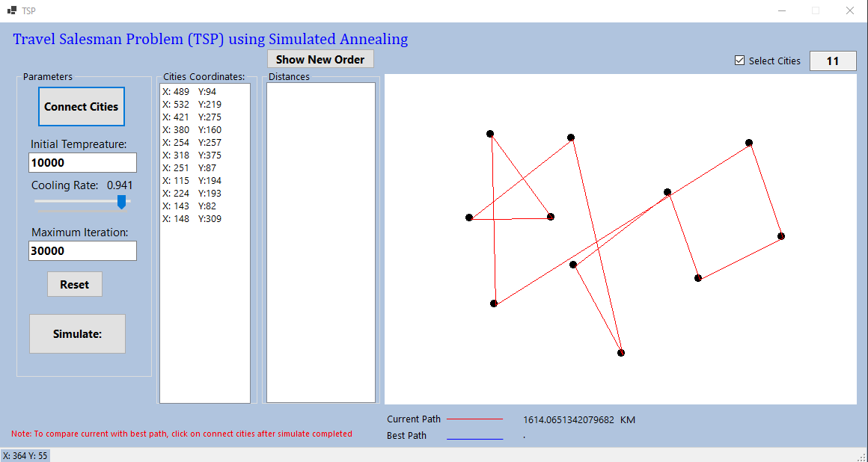Reset the simulation parameters
The image size is (868, 462).
point(74,284)
